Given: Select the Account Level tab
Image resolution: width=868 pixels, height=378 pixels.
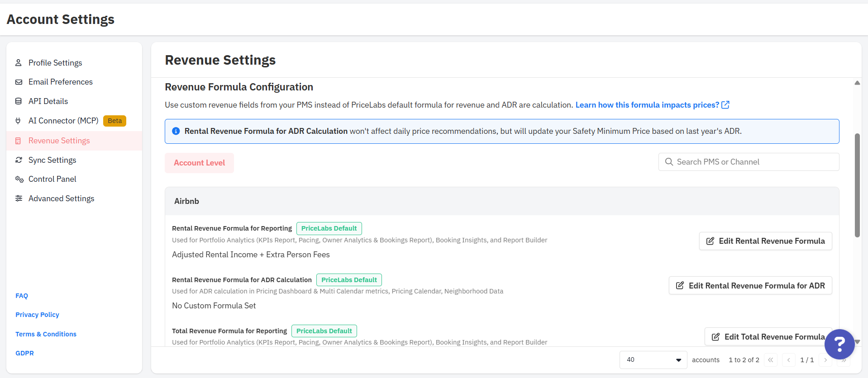Looking at the screenshot, I should (199, 163).
